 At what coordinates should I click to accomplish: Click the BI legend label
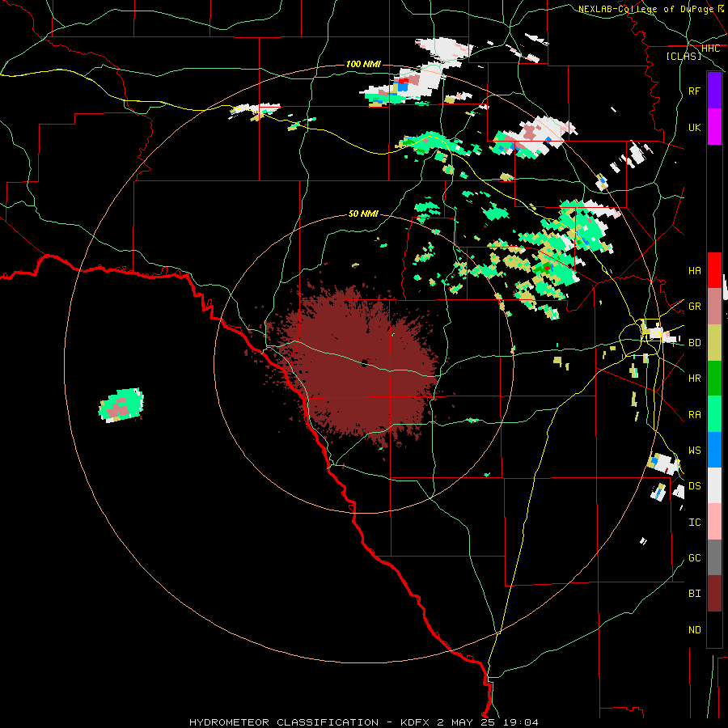point(694,594)
